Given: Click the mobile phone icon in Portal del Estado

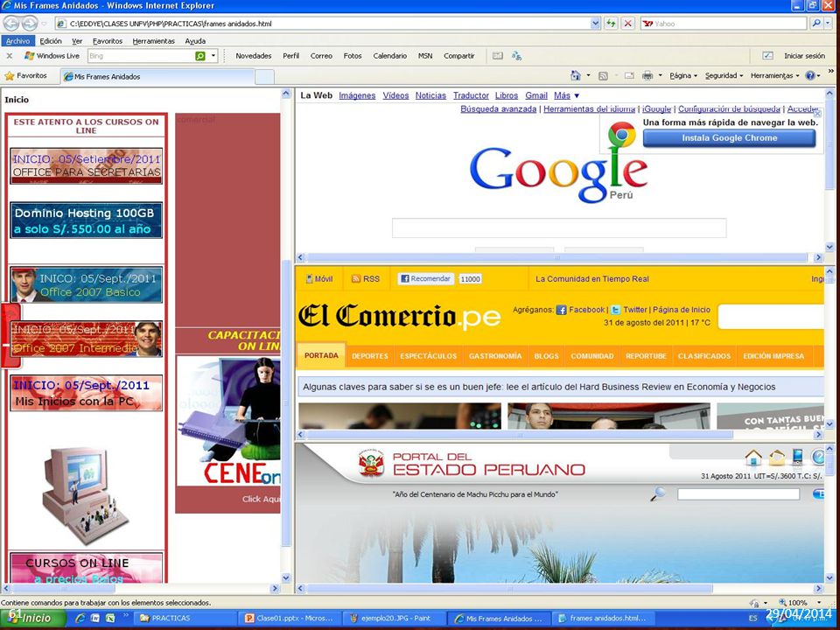Looking at the screenshot, I should click(798, 457).
